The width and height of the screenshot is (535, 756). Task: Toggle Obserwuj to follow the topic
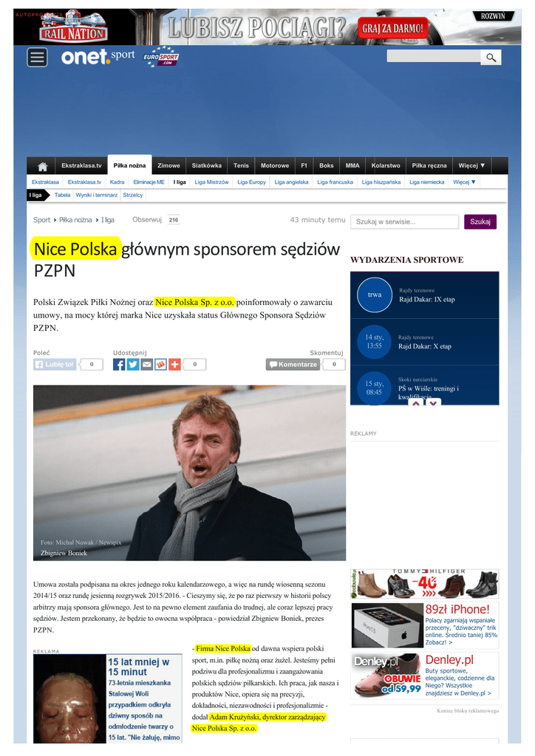tap(146, 219)
